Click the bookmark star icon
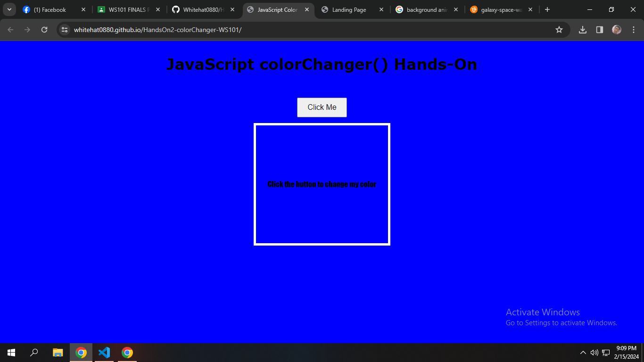Viewport: 644px width, 362px height. pyautogui.click(x=559, y=29)
